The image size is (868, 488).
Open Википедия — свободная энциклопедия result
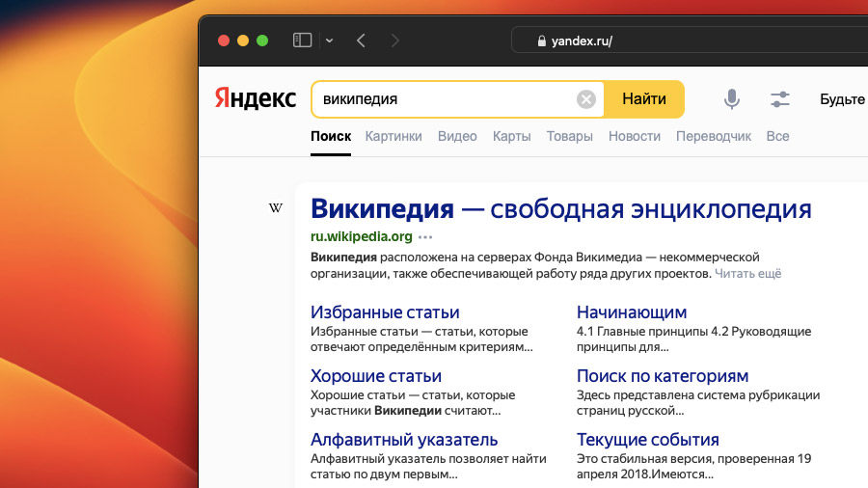pos(560,208)
